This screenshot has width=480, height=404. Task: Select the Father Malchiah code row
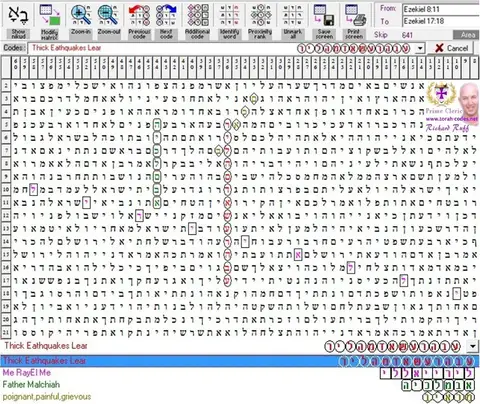pos(240,385)
